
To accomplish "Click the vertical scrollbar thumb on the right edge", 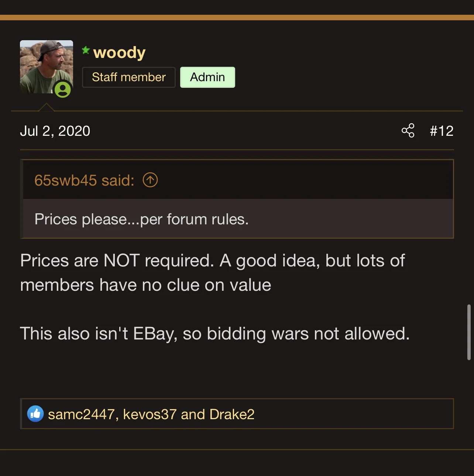I will (x=469, y=332).
